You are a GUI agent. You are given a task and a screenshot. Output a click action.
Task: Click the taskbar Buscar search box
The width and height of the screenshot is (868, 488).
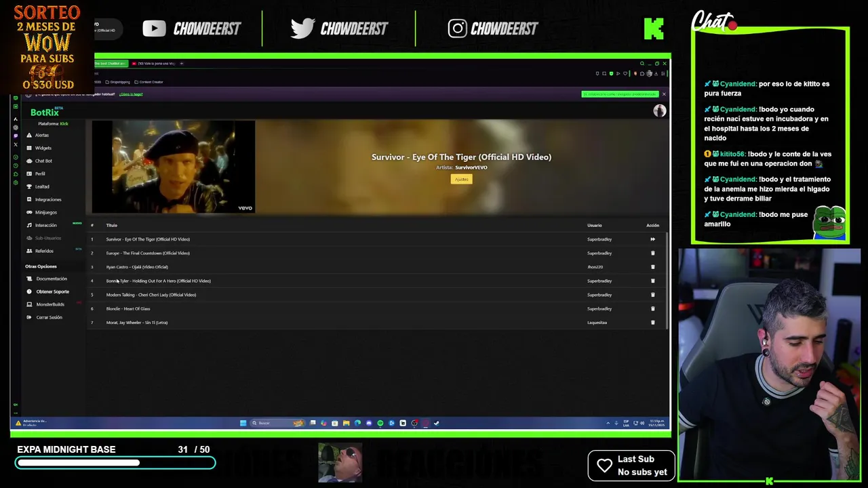[277, 423]
